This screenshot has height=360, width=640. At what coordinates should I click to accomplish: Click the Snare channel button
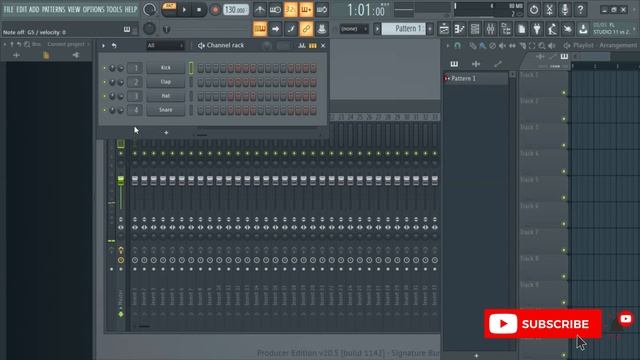[x=166, y=110]
